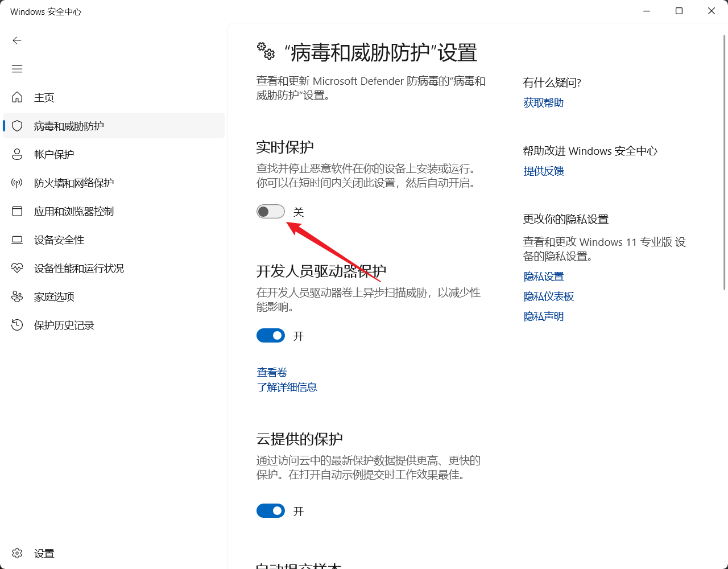The image size is (728, 569).
Task: Open the 主页 navigation item
Action: tap(114, 97)
